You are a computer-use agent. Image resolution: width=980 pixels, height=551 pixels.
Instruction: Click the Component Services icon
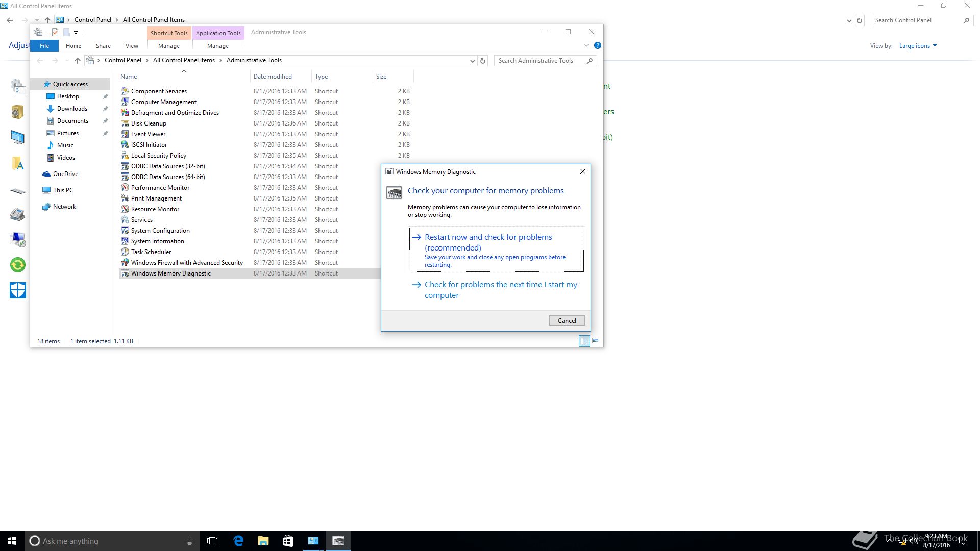coord(125,91)
